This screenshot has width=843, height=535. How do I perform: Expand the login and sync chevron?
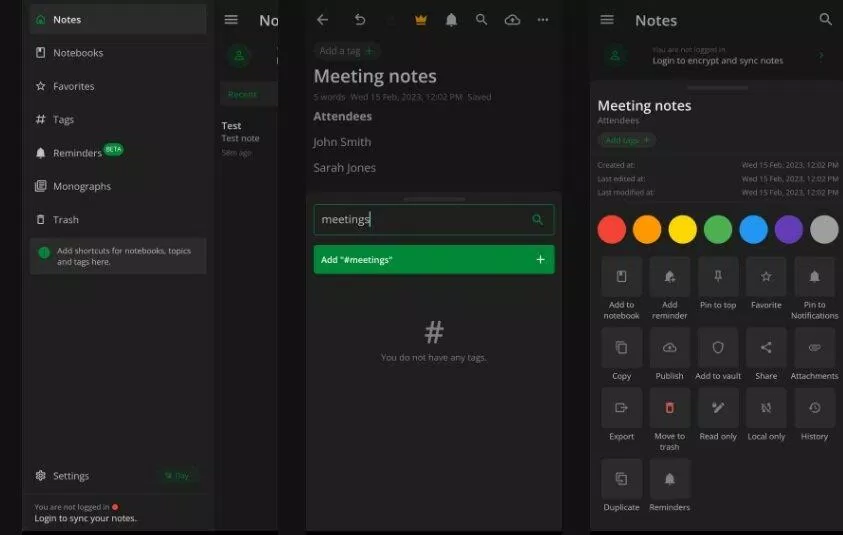click(821, 56)
